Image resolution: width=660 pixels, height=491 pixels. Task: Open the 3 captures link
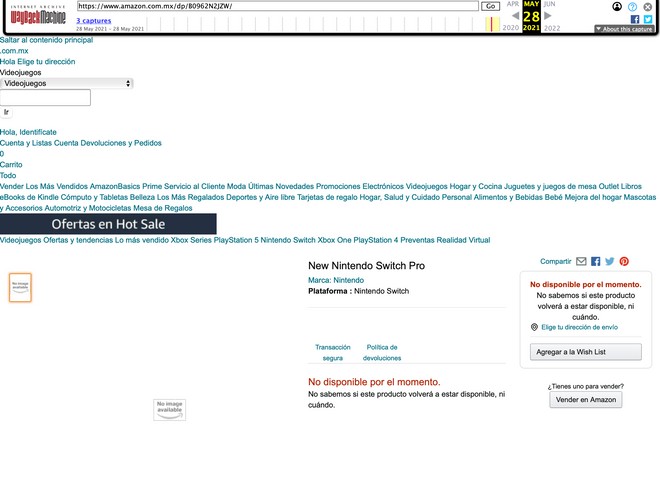point(93,20)
